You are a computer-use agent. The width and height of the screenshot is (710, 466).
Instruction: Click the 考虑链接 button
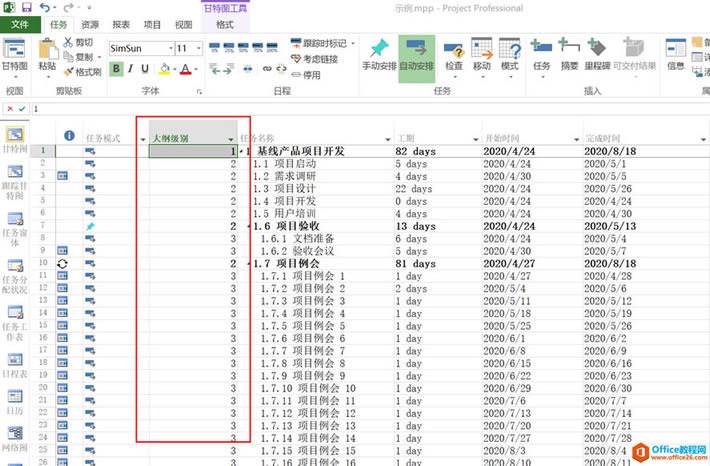(318, 59)
